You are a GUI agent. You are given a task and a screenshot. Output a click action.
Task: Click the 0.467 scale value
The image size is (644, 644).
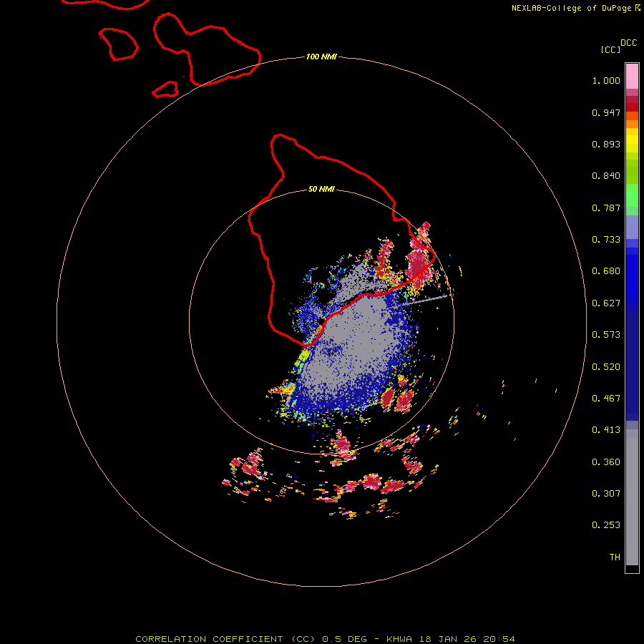click(x=606, y=399)
